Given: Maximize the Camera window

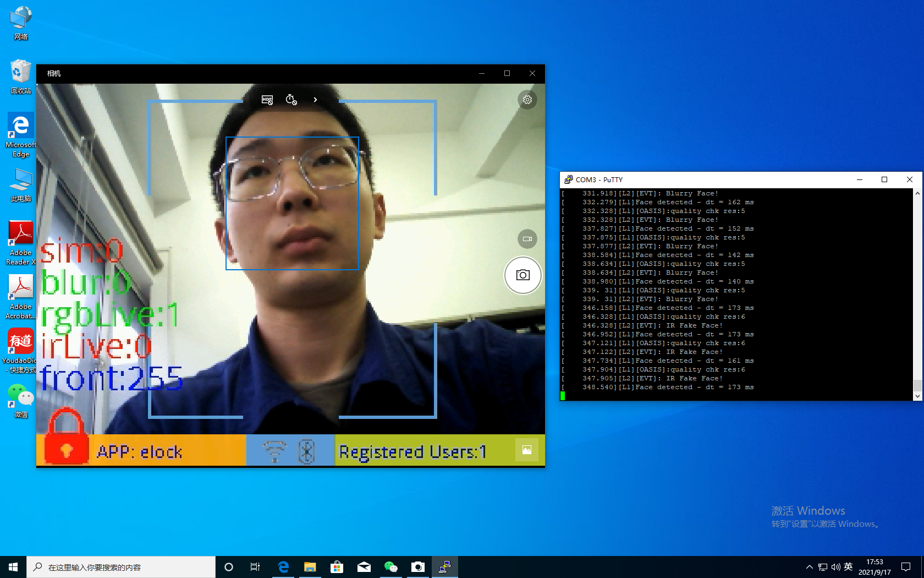Looking at the screenshot, I should (507, 73).
